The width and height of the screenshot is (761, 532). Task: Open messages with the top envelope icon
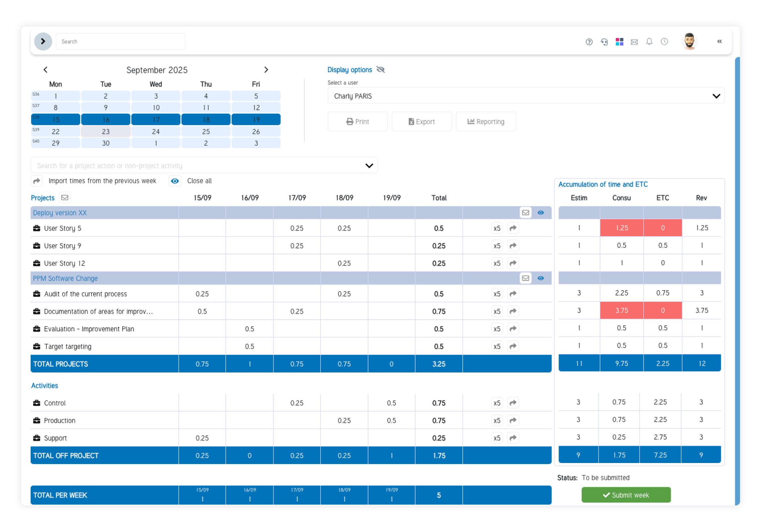point(635,41)
